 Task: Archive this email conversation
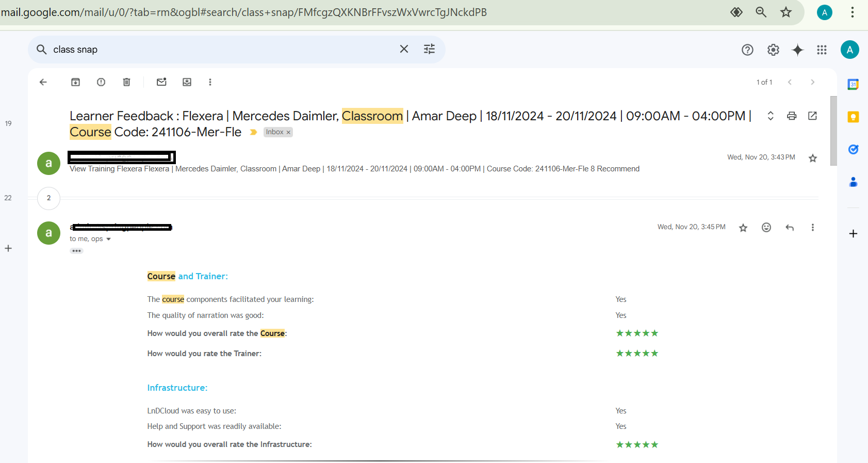pyautogui.click(x=75, y=82)
